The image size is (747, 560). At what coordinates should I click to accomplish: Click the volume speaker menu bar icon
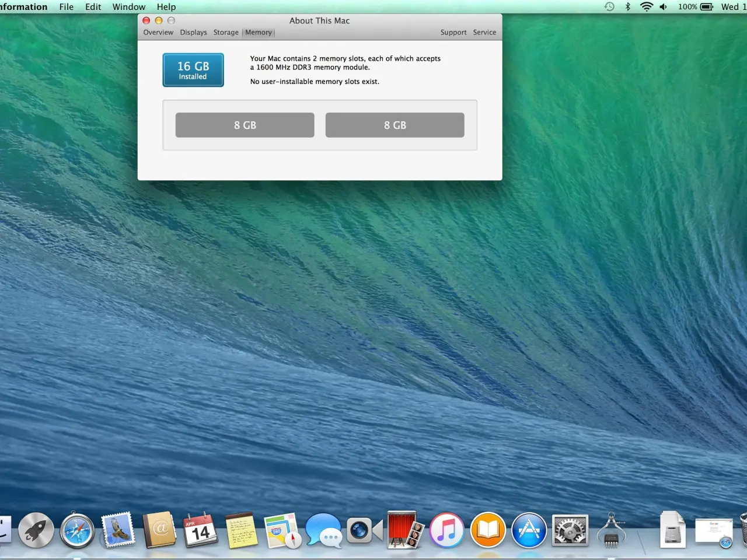(x=664, y=7)
